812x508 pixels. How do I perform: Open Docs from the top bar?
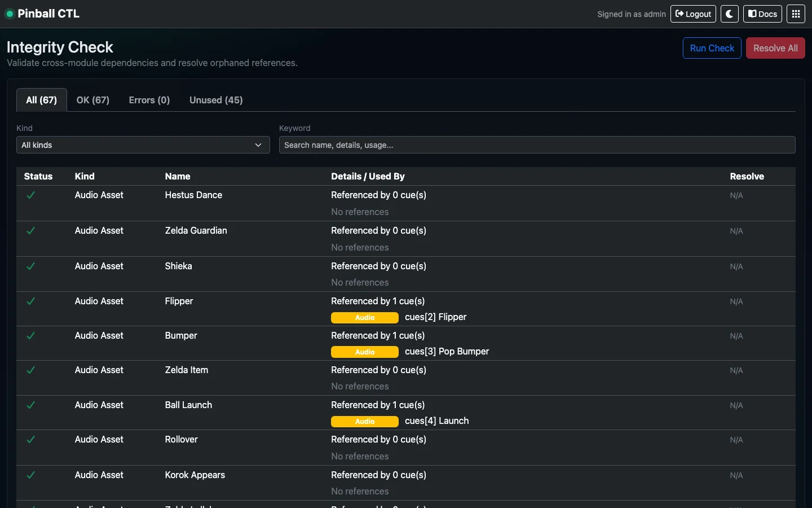(x=762, y=14)
